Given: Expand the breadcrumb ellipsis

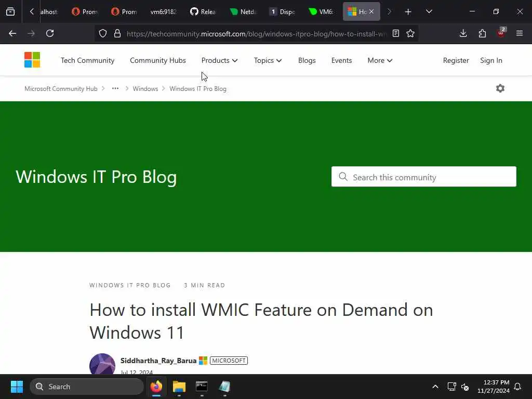Looking at the screenshot, I should (115, 88).
